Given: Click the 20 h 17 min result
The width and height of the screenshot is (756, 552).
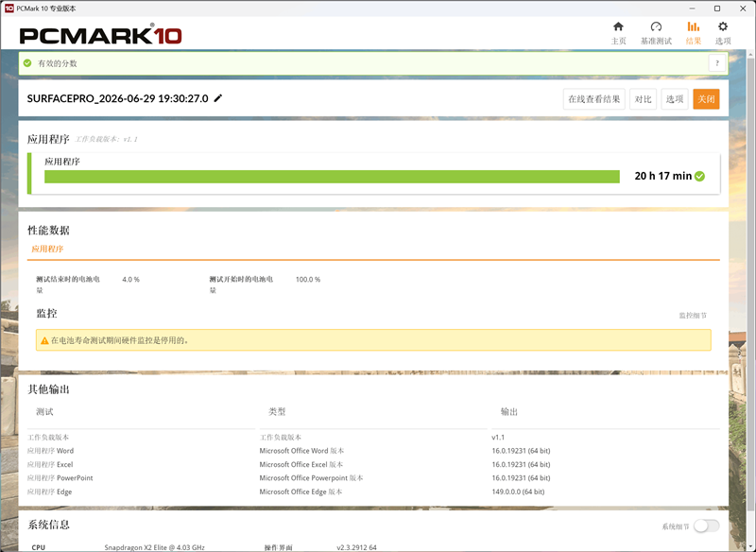Looking at the screenshot, I should click(x=663, y=176).
